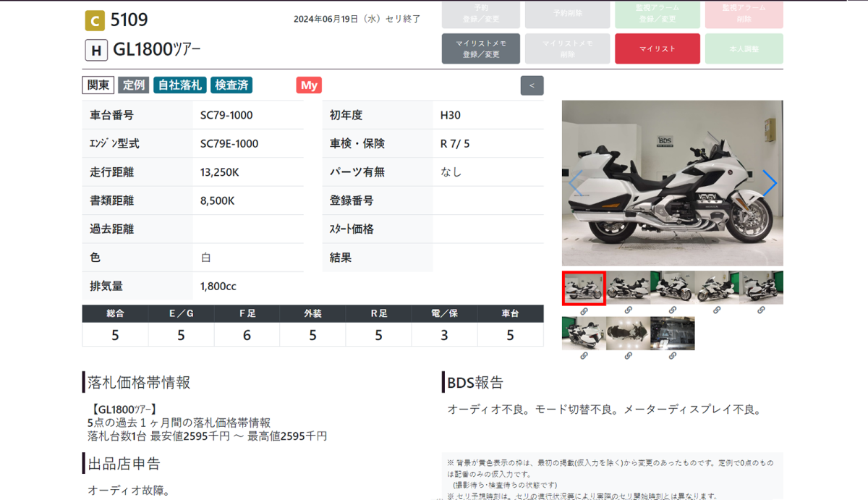Select inspection value R 7/ 5
Screen dimensions: 868x500
[455, 143]
